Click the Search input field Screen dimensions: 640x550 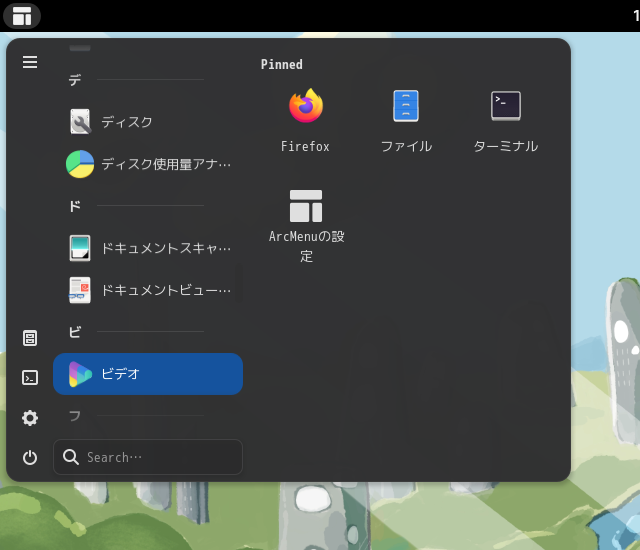tap(148, 457)
